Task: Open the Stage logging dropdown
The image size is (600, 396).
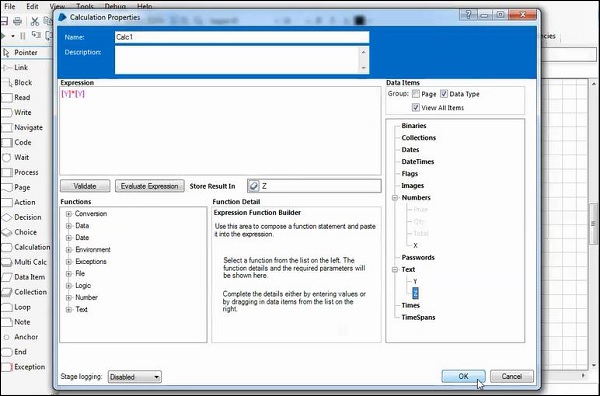Action: (x=135, y=377)
